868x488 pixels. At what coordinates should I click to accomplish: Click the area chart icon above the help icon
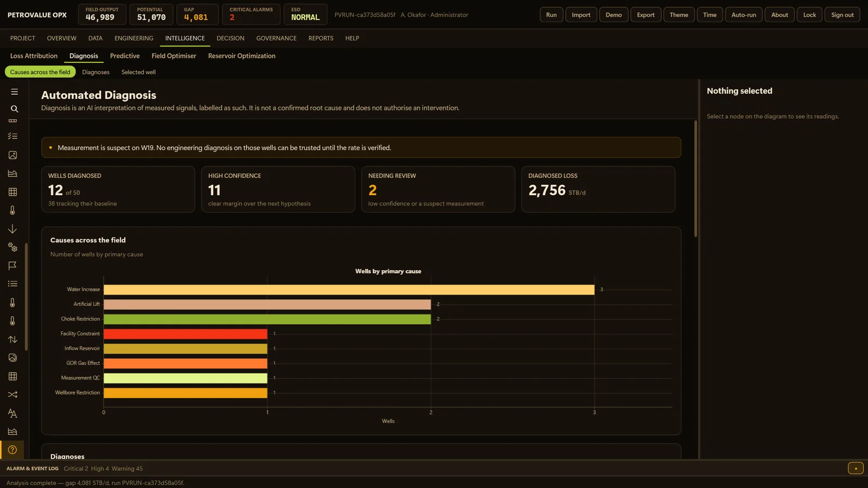(x=12, y=432)
